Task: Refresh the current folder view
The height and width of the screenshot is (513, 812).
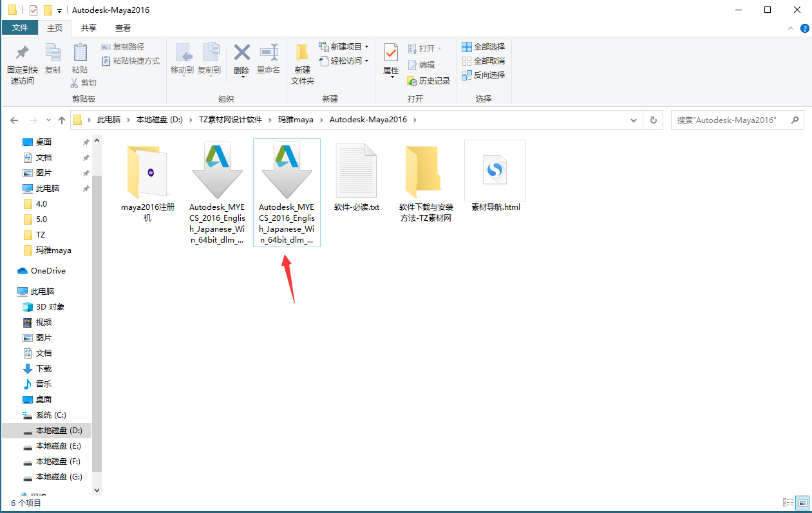Action: [x=654, y=120]
